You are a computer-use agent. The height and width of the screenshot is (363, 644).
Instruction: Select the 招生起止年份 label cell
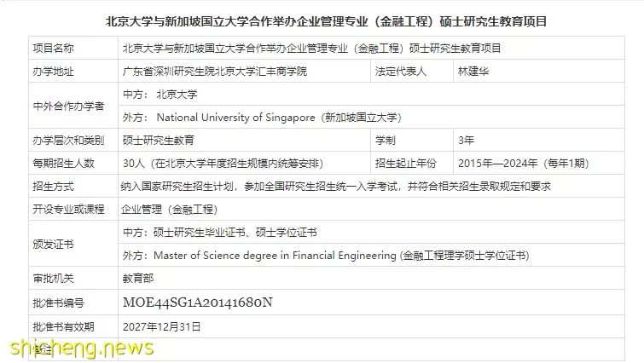pyautogui.click(x=411, y=163)
